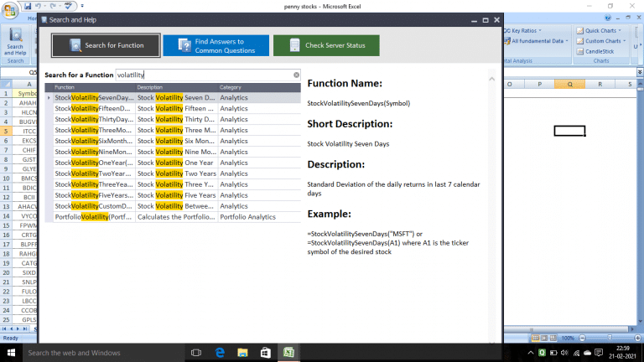Select column R header
Viewport: 644px width, 362px height.
600,84
